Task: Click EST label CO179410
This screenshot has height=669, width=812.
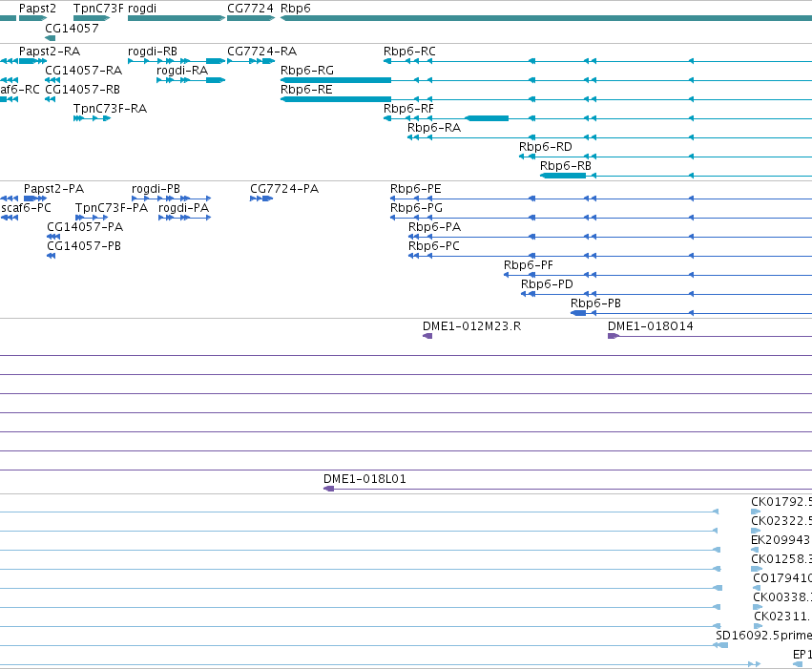Action: tap(782, 579)
